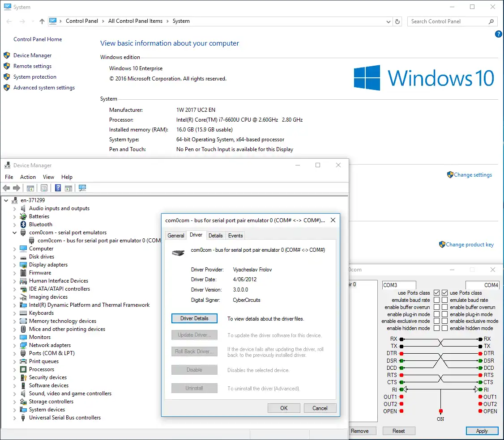Expand Universal Serial Bus controllers node

(14, 418)
